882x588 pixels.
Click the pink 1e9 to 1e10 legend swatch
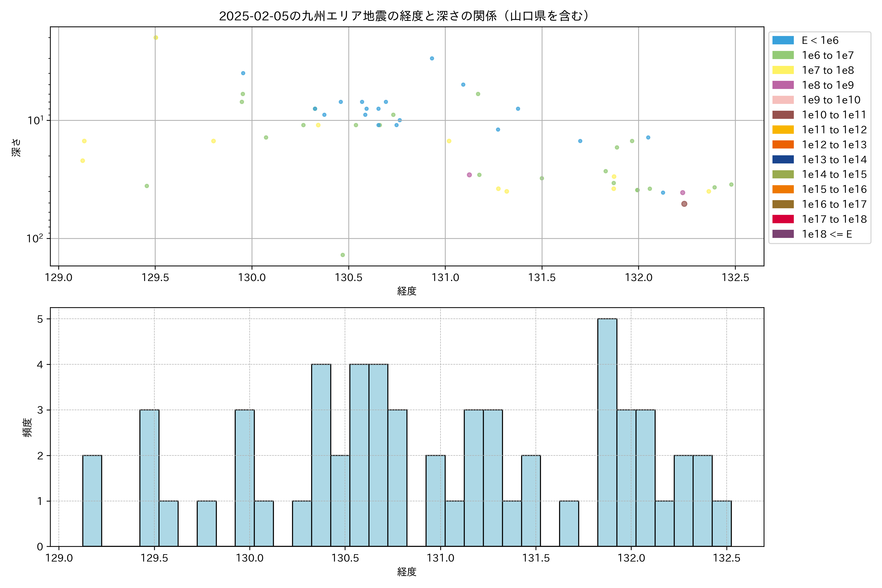[783, 100]
